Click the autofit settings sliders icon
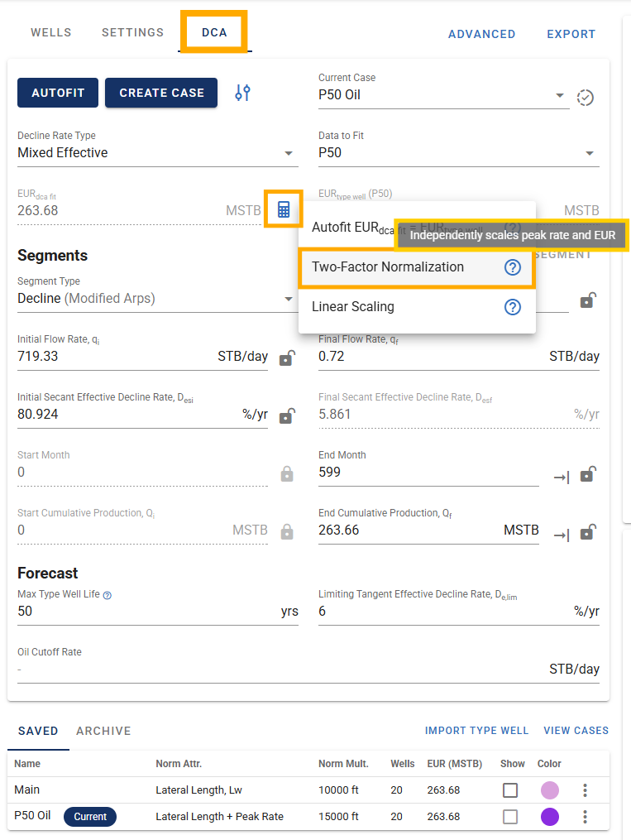631x840 pixels. tap(242, 93)
